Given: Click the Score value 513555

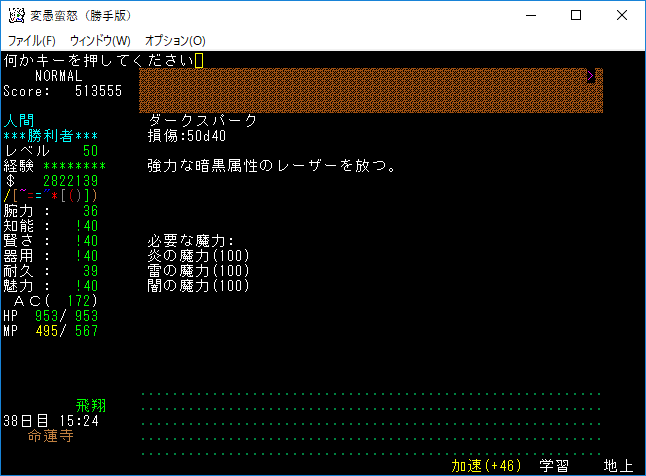Looking at the screenshot, I should (98, 91).
